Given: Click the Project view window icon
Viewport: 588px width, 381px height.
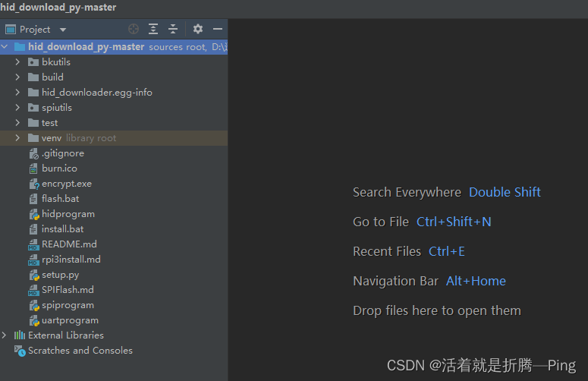Looking at the screenshot, I should (11, 30).
